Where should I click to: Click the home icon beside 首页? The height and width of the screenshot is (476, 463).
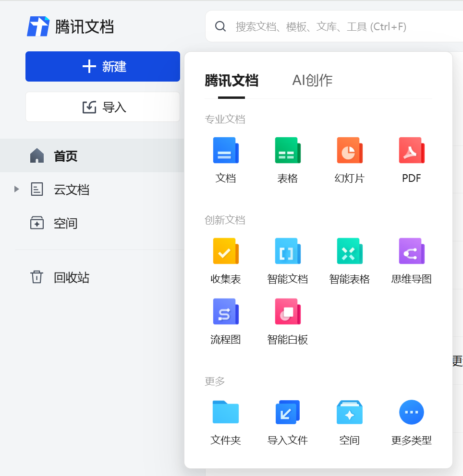[x=37, y=156]
